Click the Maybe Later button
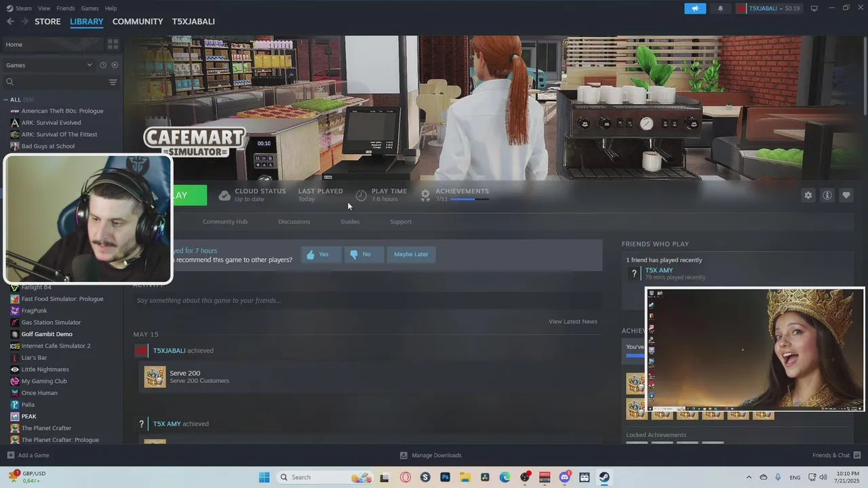The image size is (868, 488). (x=411, y=254)
